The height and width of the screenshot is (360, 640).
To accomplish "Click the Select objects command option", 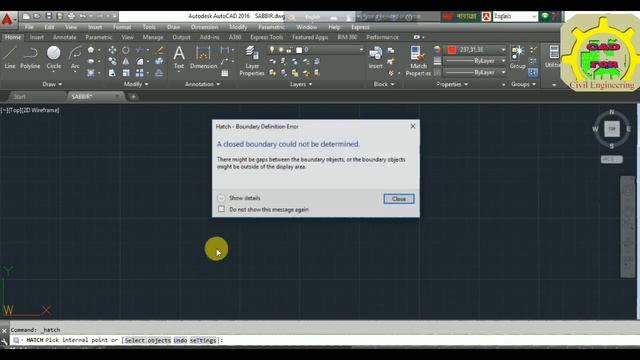I will point(147,340).
